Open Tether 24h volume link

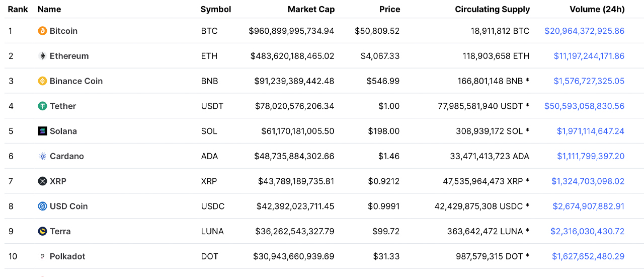[584, 106]
